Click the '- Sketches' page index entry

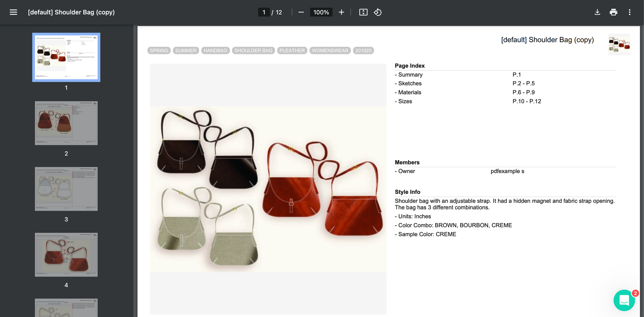click(408, 83)
